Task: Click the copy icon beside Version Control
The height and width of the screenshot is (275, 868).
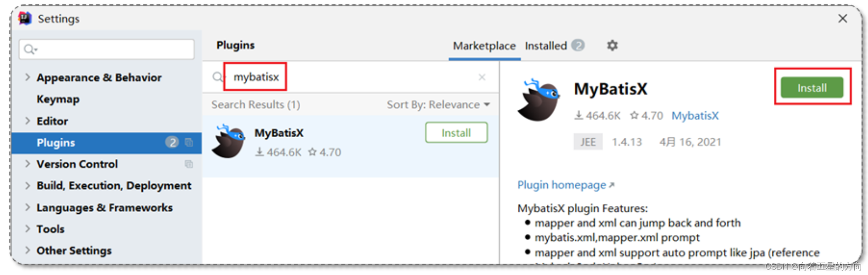Action: (x=189, y=164)
